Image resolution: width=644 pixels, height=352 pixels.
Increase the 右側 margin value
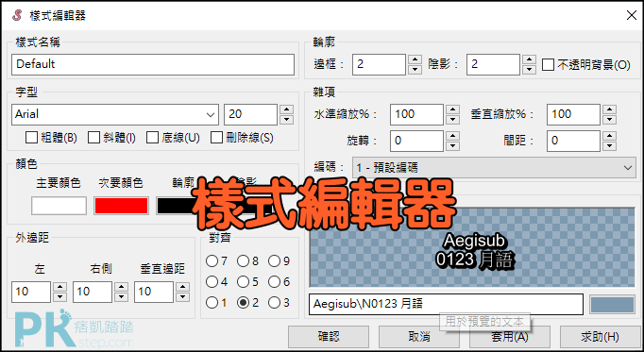coord(121,287)
